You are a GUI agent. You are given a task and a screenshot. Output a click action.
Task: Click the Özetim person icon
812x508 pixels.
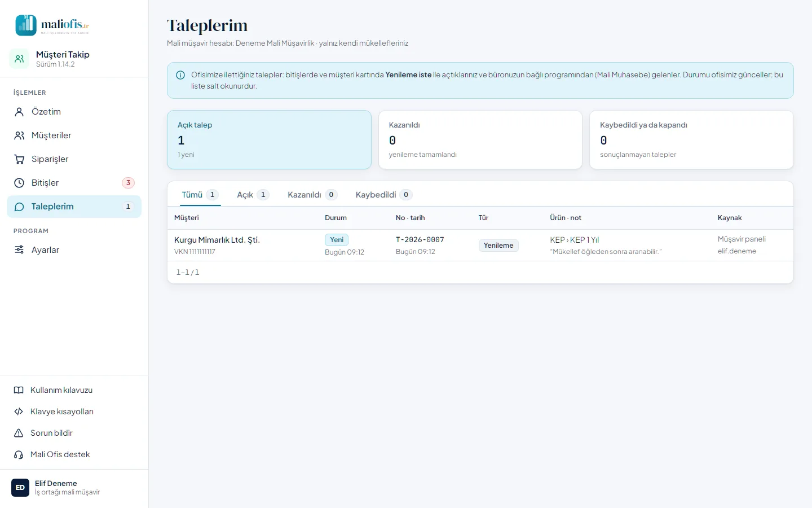(x=19, y=112)
